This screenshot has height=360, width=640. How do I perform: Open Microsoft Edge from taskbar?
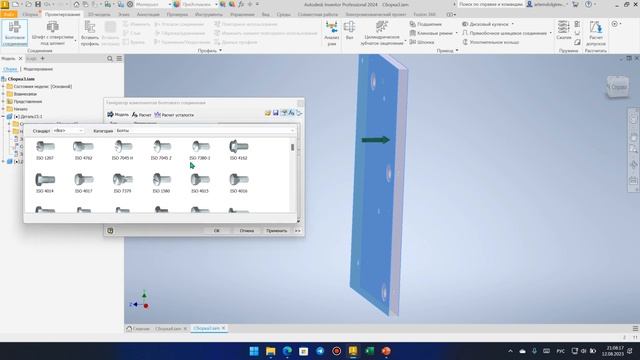(x=287, y=351)
